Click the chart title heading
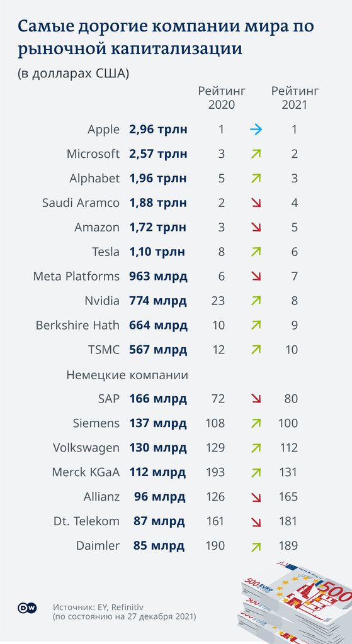This screenshot has height=644, width=352. pyautogui.click(x=166, y=37)
